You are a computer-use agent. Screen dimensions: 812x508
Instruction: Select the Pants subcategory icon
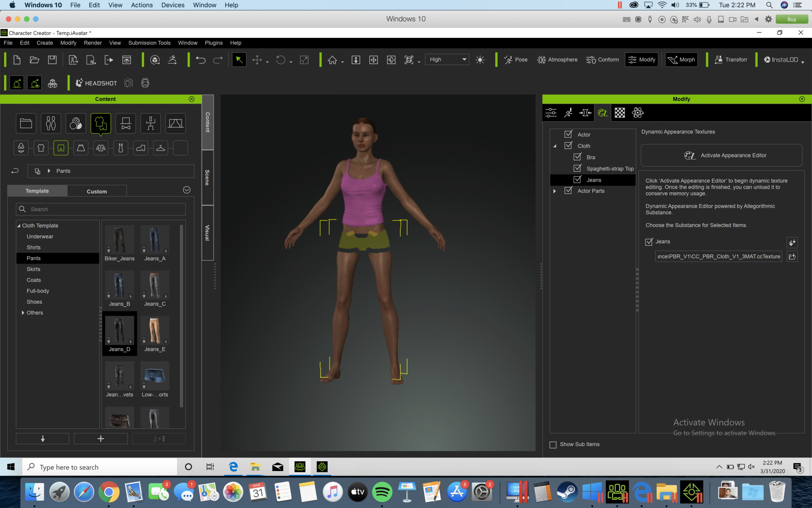click(x=61, y=148)
